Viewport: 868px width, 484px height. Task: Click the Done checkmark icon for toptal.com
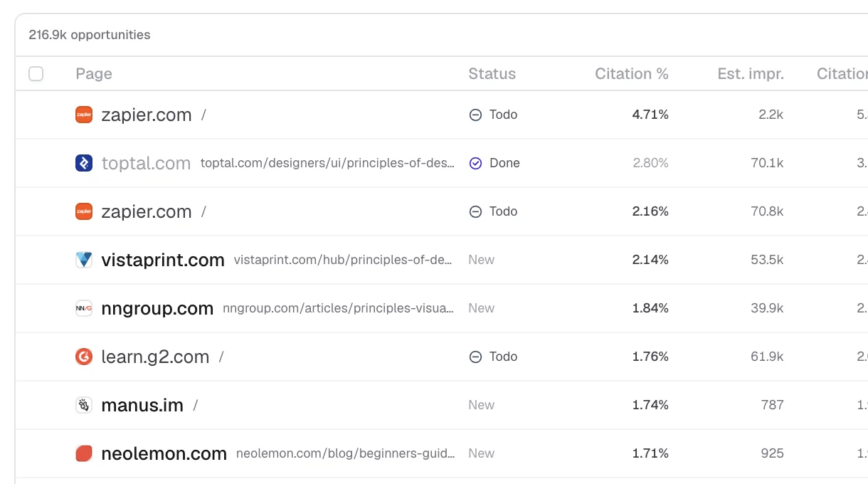coord(476,163)
